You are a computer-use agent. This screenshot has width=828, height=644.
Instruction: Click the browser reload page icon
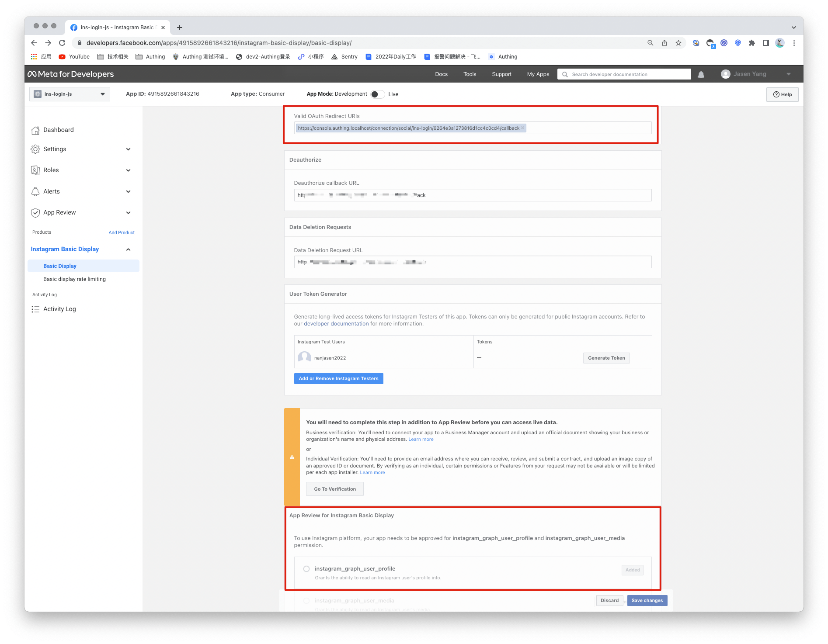tap(62, 43)
